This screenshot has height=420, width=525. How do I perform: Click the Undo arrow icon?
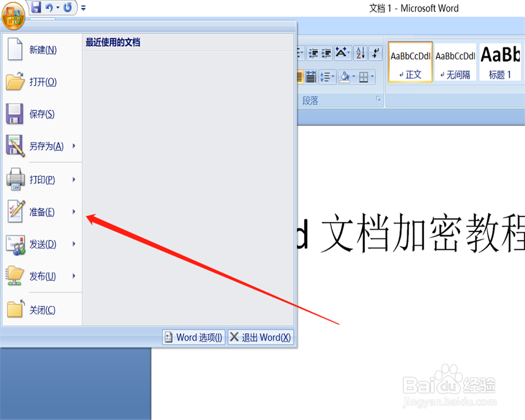pos(49,7)
